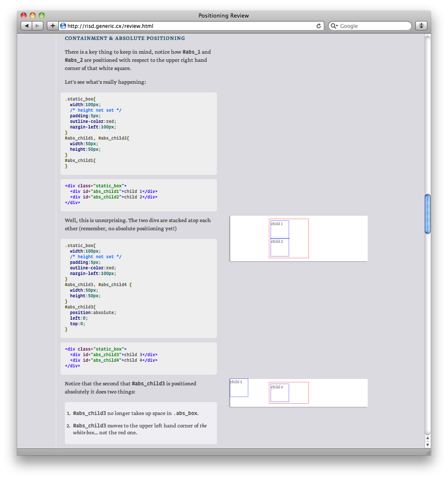The width and height of the screenshot is (448, 479).
Task: Zoom the window with green button
Action: point(42,15)
